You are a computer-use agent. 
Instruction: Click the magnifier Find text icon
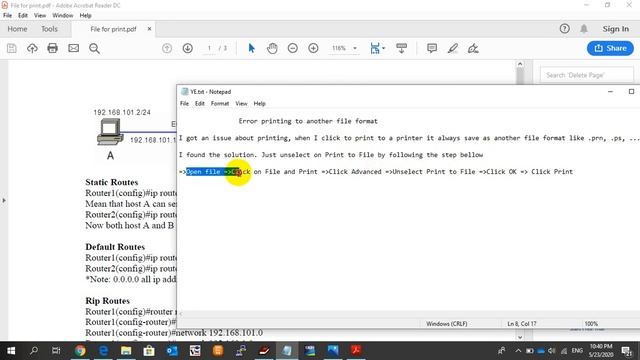[94, 49]
